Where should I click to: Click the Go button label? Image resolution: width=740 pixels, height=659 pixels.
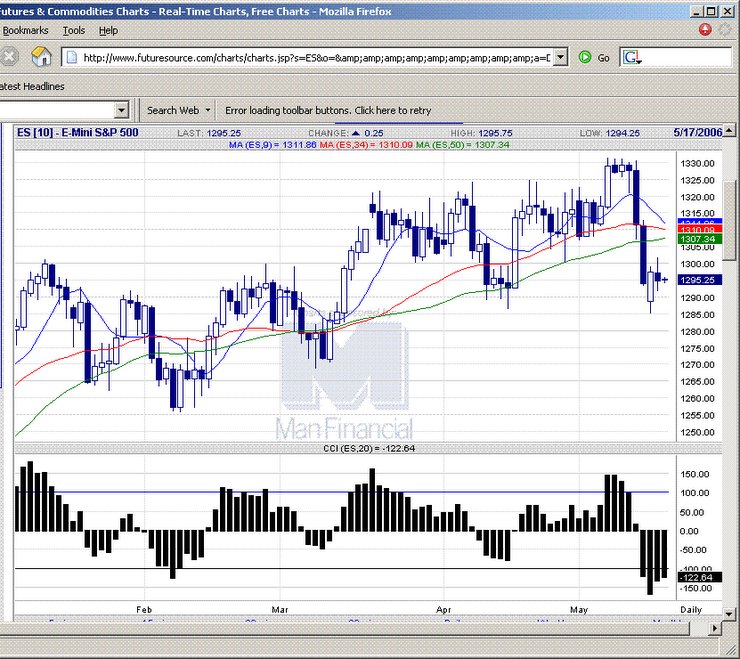(x=604, y=58)
